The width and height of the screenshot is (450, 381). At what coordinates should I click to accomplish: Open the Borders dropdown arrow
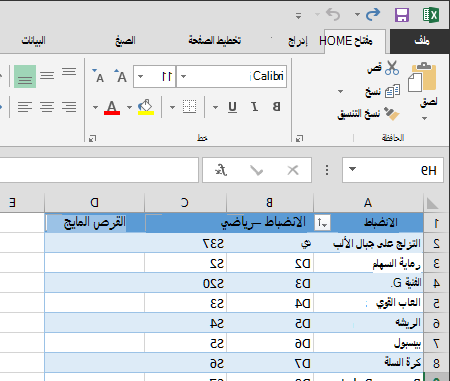click(x=172, y=107)
